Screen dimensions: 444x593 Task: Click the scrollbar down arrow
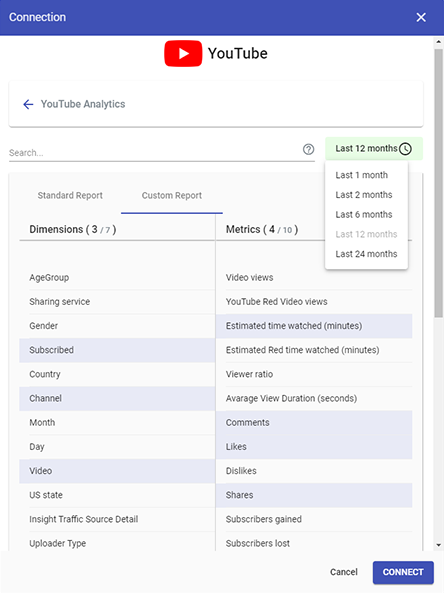click(439, 545)
